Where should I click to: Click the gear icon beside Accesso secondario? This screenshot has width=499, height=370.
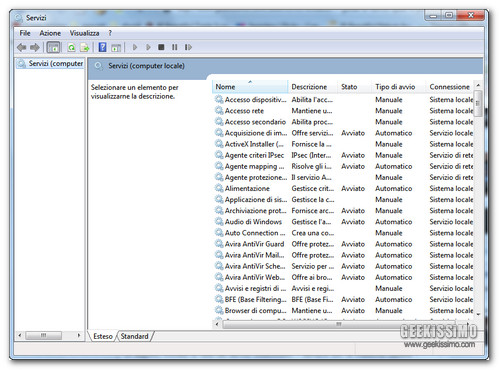(x=219, y=121)
